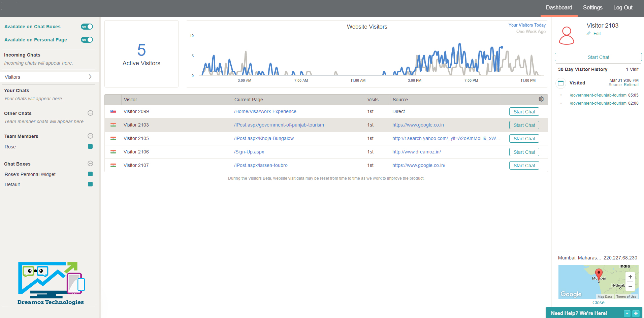Zoom out the map with minus icon

(630, 286)
